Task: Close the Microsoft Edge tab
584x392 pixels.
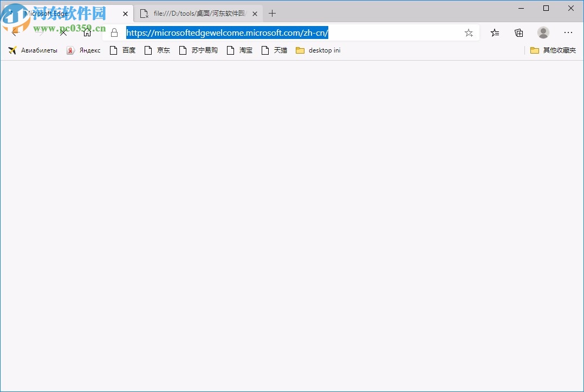Action: click(126, 14)
